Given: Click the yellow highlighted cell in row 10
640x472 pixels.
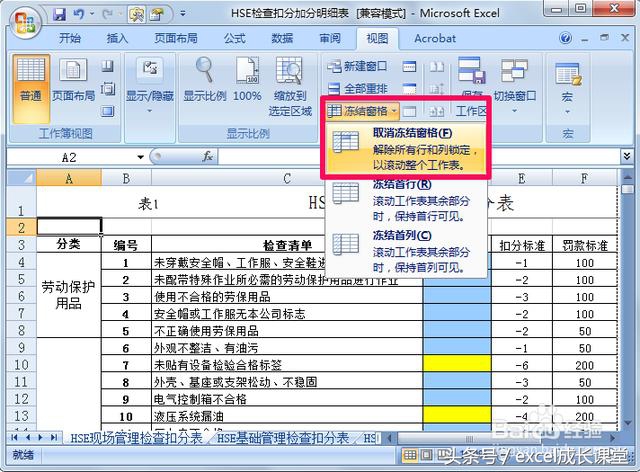Looking at the screenshot, I should pyautogui.click(x=456, y=366).
